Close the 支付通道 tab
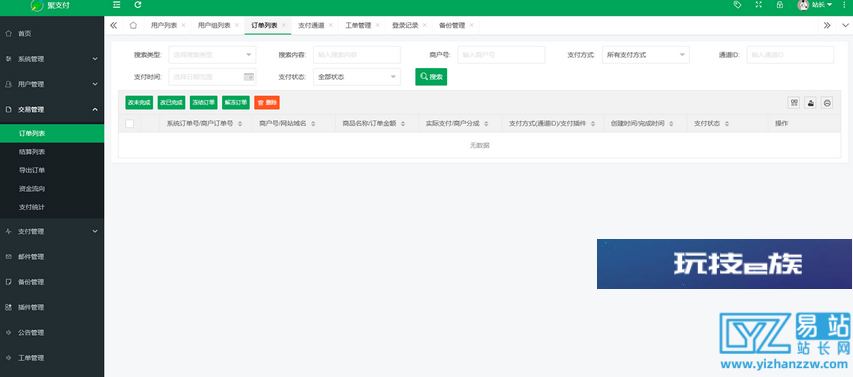Screen dimensions: 853x377 [331, 26]
